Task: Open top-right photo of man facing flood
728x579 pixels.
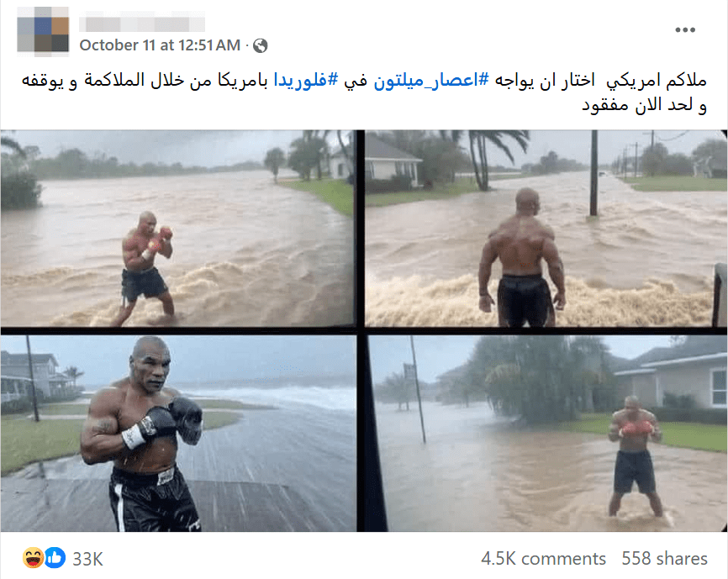Action: (x=546, y=229)
